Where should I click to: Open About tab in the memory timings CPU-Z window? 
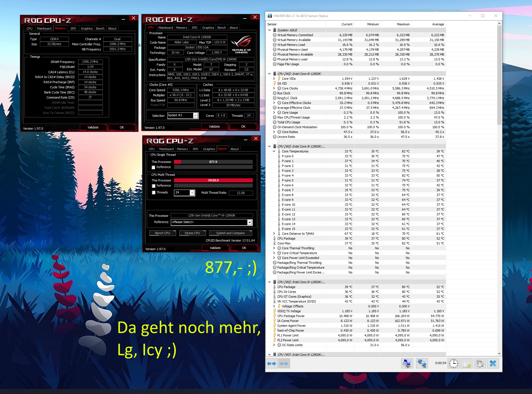pyautogui.click(x=112, y=28)
